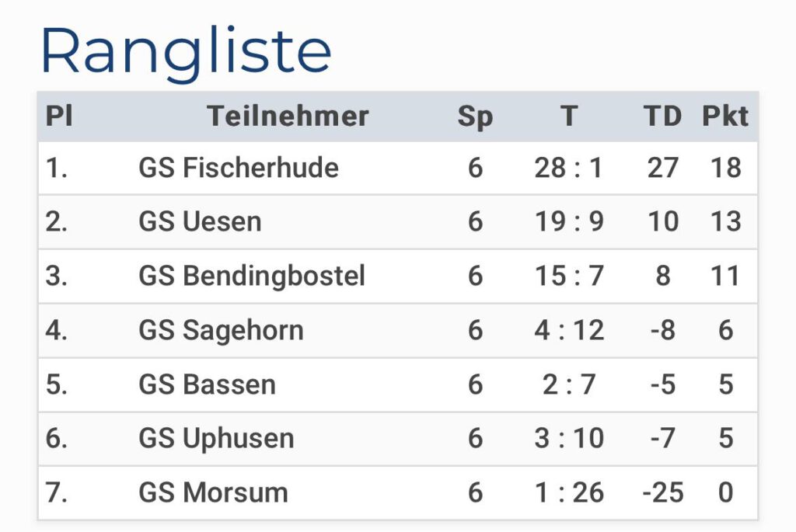
Task: Open team GS Sagehorn
Action: click(222, 331)
